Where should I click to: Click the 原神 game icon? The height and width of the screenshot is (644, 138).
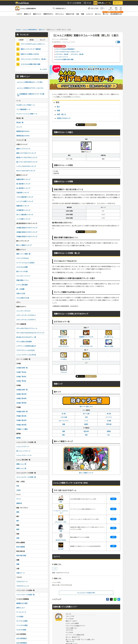61,498
